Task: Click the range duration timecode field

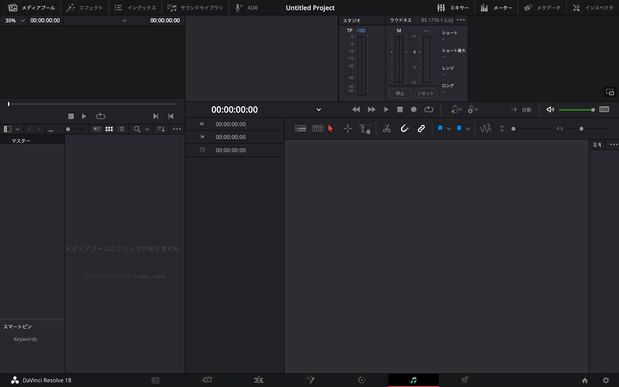Action: pyautogui.click(x=231, y=150)
